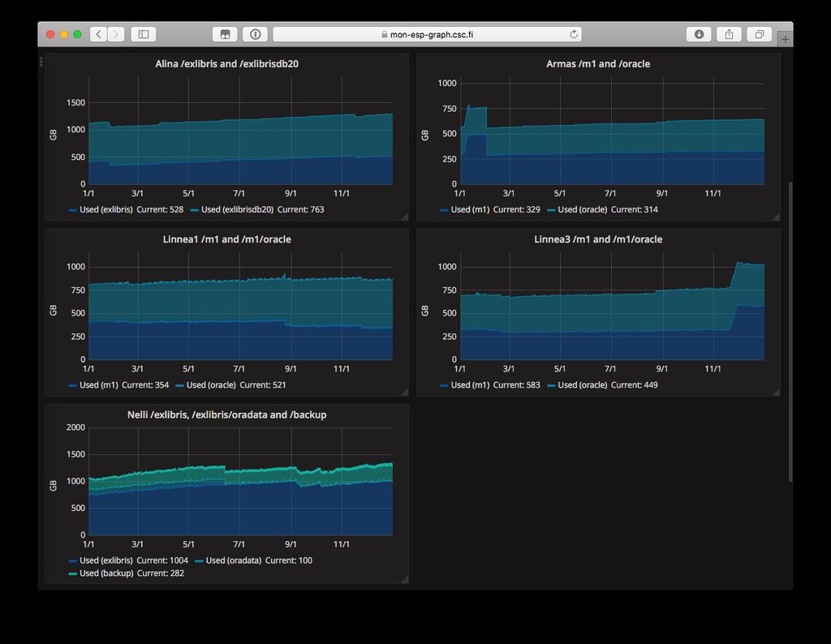Open the Alina /exlibris and /exlibrisdb20 panel title menu
The height and width of the screenshot is (644, 831).
tap(227, 63)
